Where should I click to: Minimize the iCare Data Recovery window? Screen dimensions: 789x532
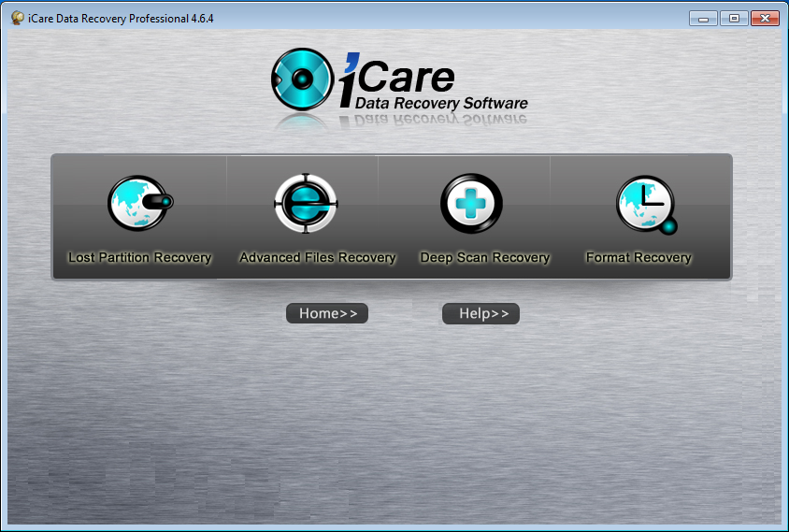(x=703, y=19)
